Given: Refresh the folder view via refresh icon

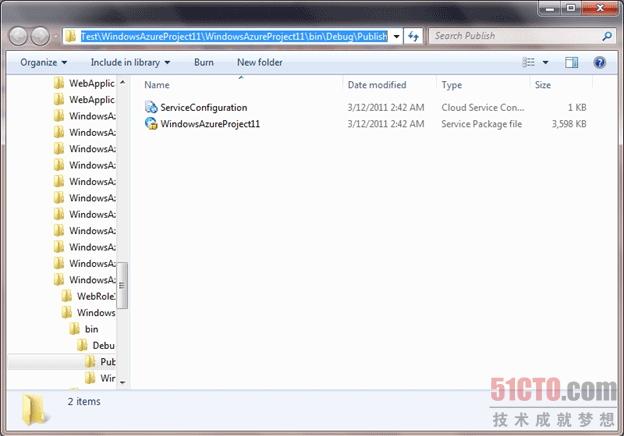Looking at the screenshot, I should tap(413, 37).
